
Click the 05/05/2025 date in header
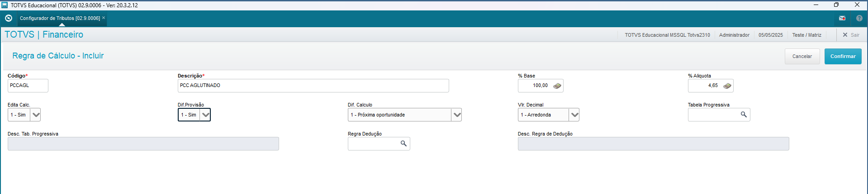(x=770, y=35)
